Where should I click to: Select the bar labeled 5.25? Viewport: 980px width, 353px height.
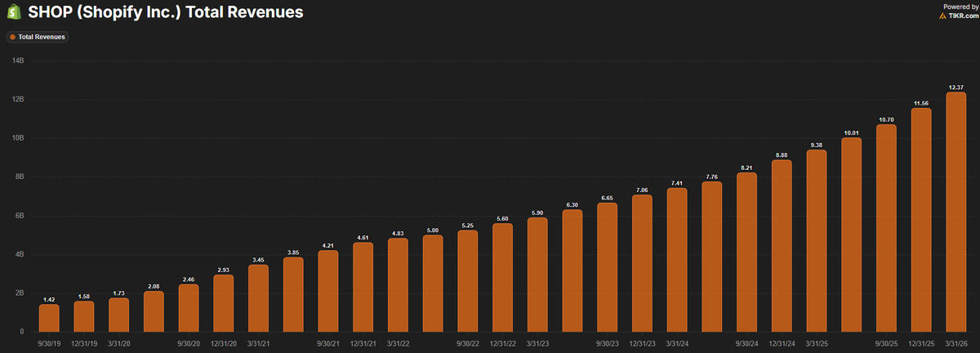coord(468,281)
